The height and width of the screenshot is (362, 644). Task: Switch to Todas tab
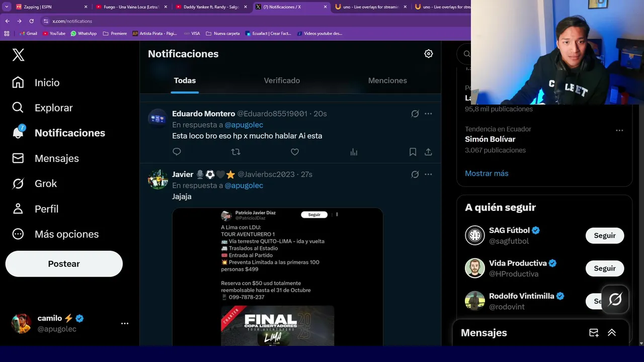click(x=185, y=80)
